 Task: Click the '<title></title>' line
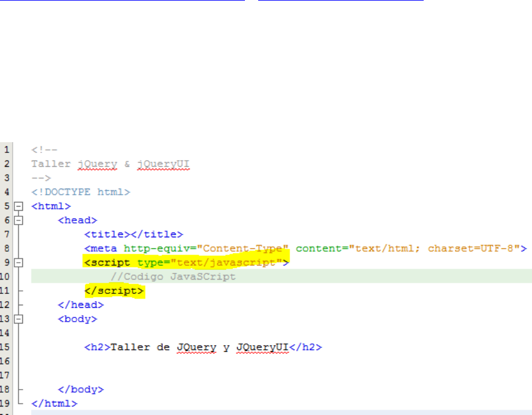134,234
